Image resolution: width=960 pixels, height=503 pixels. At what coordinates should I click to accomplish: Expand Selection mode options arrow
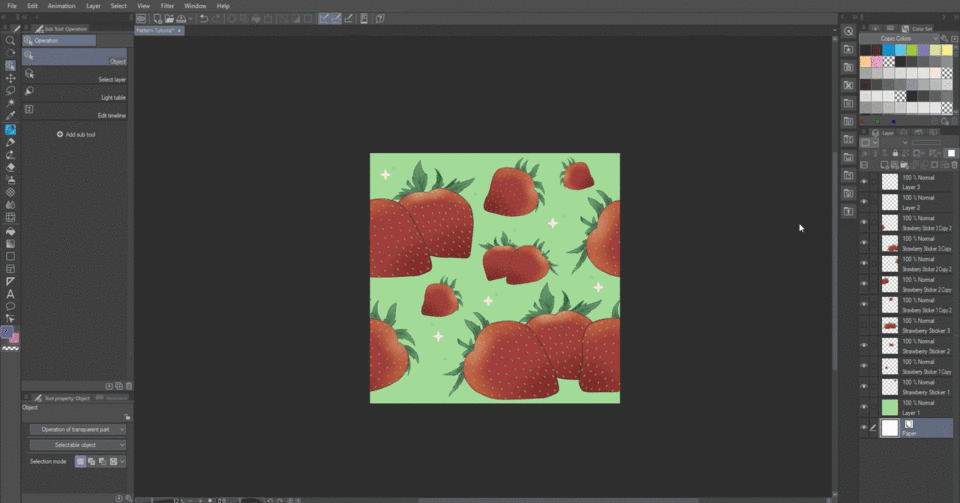click(x=122, y=461)
